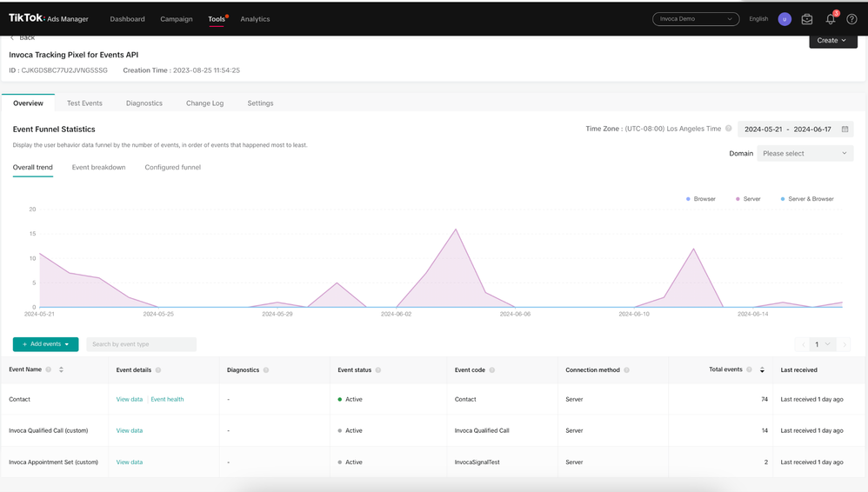Click the Event code info icon
Viewport: 868px width, 492px height.
(492, 369)
